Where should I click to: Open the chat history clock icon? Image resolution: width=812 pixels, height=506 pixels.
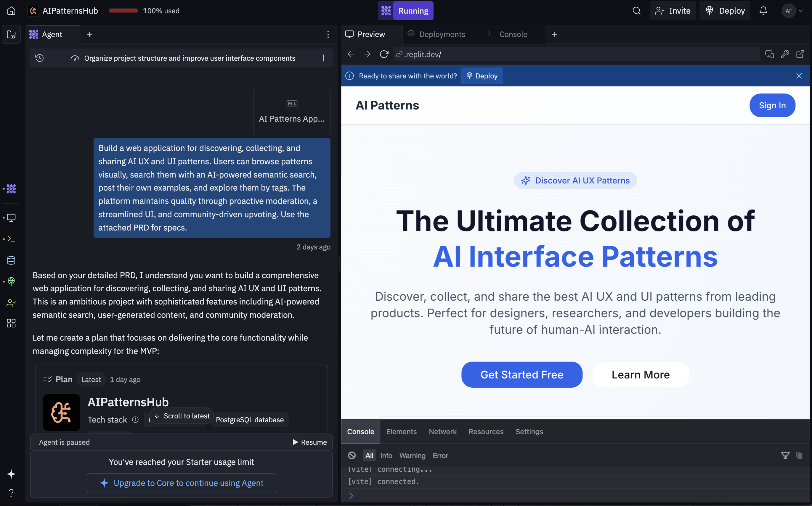pyautogui.click(x=39, y=58)
